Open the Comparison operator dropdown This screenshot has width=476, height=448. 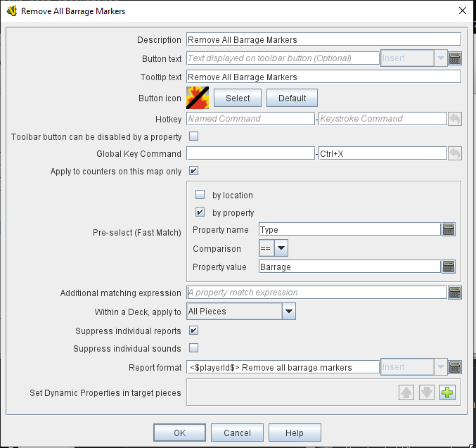(281, 248)
